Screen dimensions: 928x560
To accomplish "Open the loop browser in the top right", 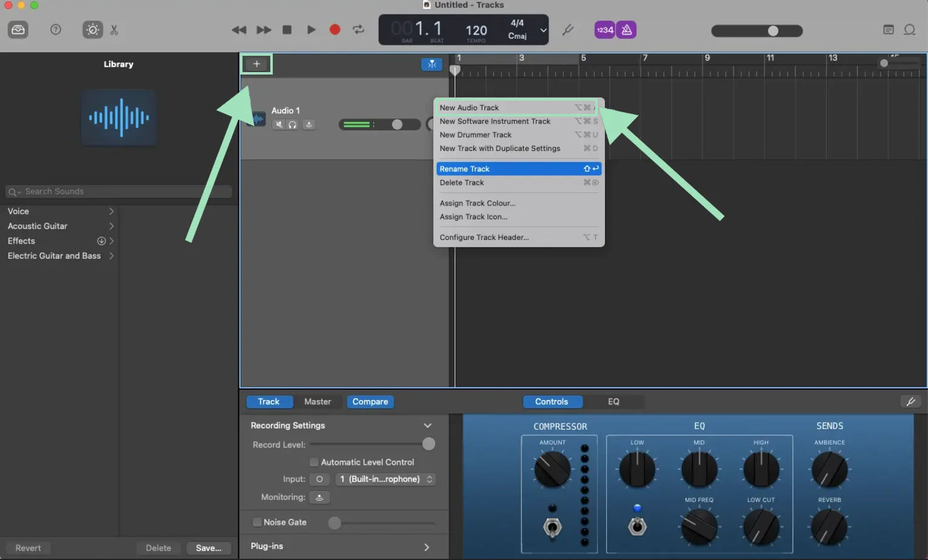I will [x=909, y=29].
